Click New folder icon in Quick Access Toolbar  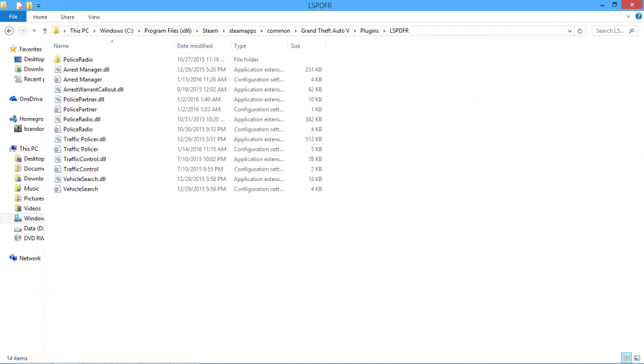[29, 6]
